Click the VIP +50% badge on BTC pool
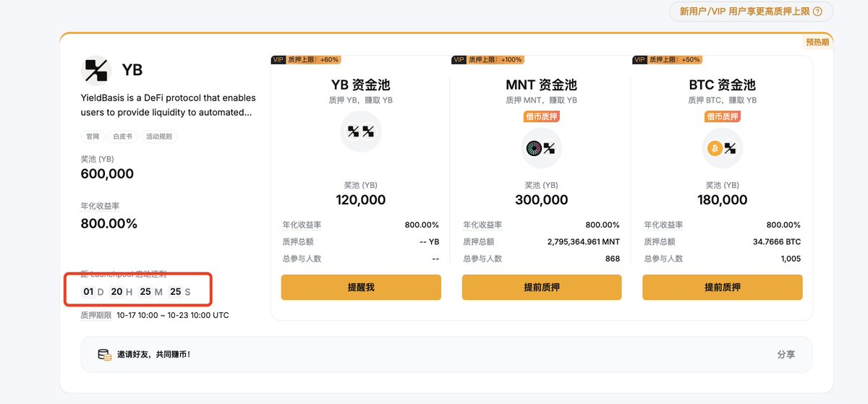The image size is (868, 404). [x=667, y=60]
